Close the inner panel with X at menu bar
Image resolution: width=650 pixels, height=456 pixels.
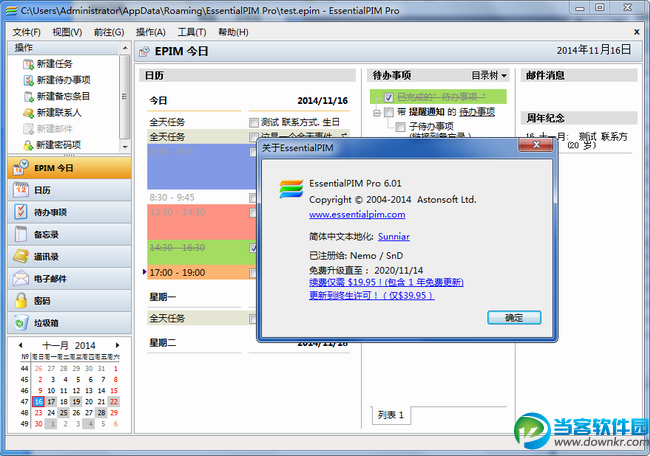tap(637, 32)
